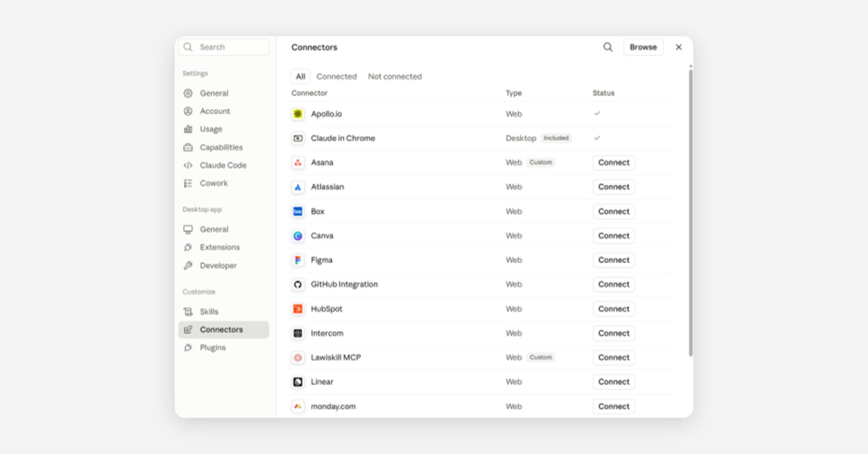The image size is (868, 454).
Task: Connect the Asana connector
Action: (614, 163)
